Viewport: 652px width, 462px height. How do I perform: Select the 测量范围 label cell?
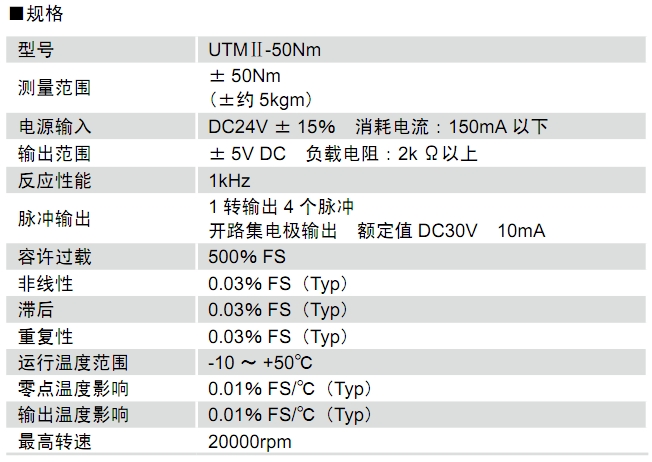[x=54, y=88]
